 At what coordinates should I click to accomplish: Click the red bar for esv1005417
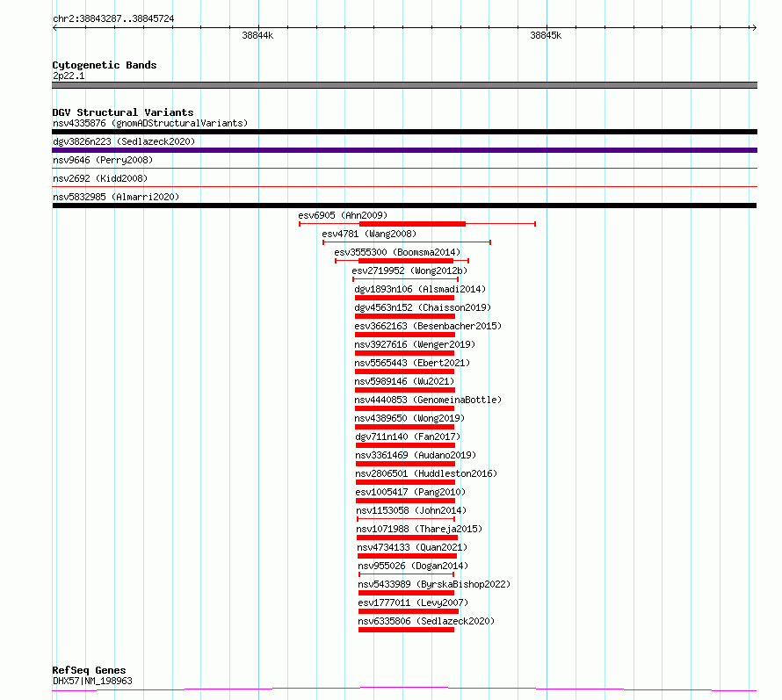pos(405,501)
